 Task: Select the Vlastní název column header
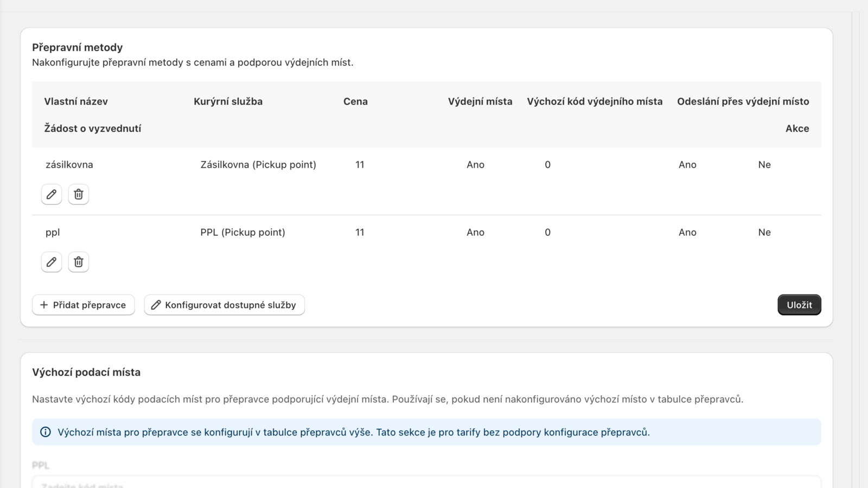point(76,101)
